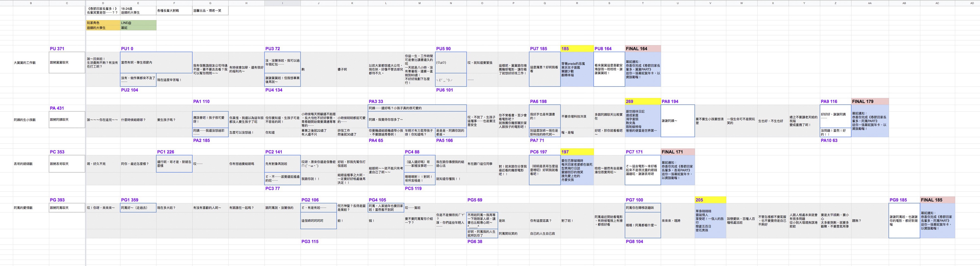The width and height of the screenshot is (980, 266).
Task: Select column I header
Action: (282, 3)
